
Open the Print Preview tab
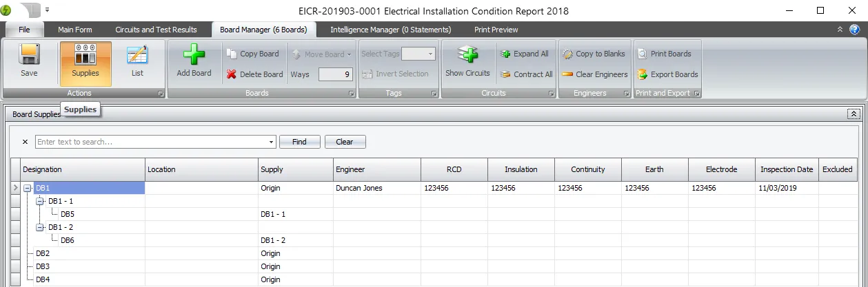pyautogui.click(x=496, y=30)
